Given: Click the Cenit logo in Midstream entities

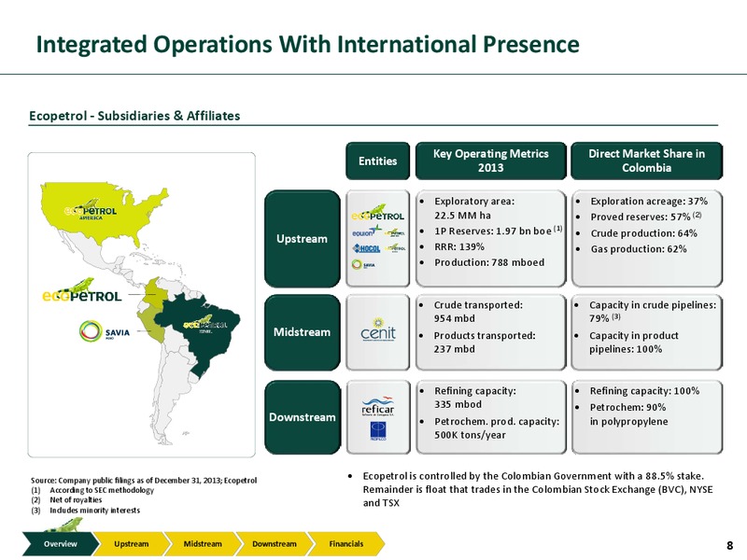Looking at the screenshot, I should pyautogui.click(x=378, y=329).
